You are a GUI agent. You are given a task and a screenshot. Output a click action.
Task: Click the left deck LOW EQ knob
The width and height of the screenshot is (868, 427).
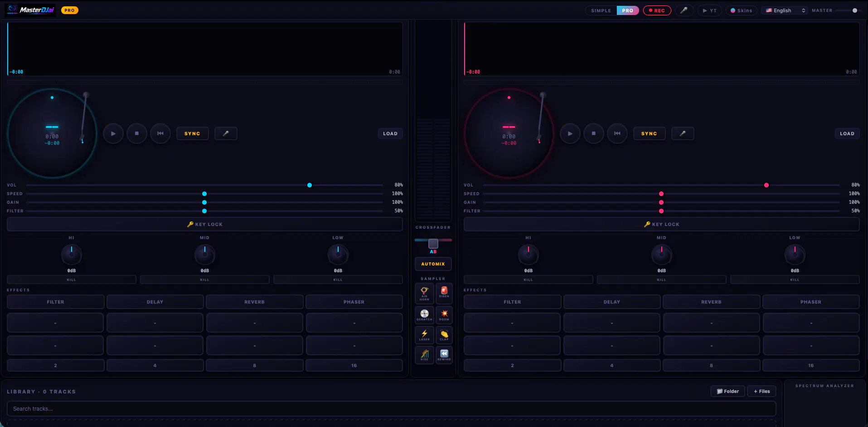(x=338, y=255)
